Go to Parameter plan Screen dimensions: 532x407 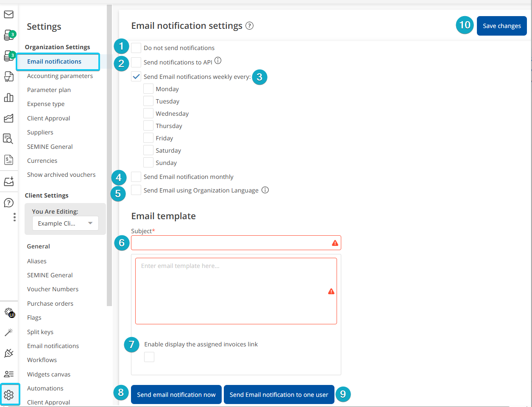coord(49,90)
